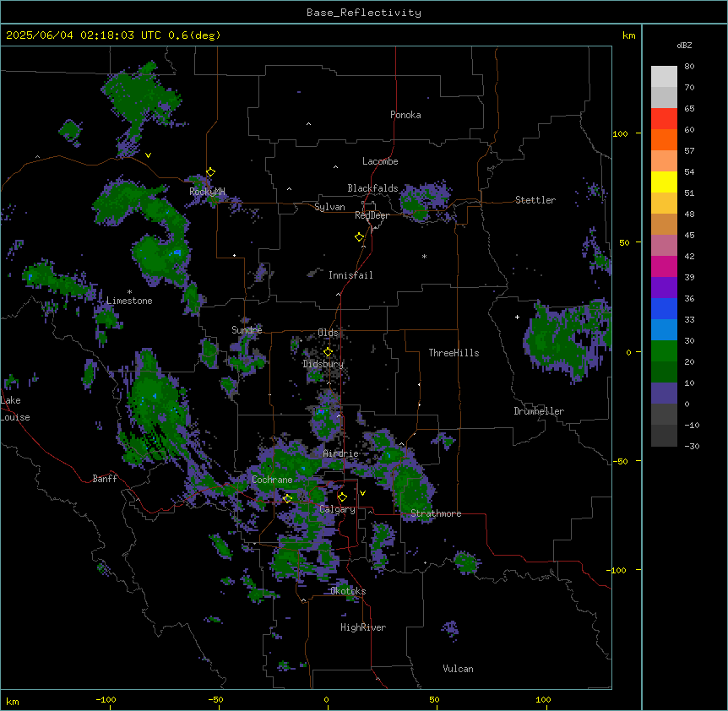Click the Blackfalds city label
The height and width of the screenshot is (711, 728).
pos(372,188)
